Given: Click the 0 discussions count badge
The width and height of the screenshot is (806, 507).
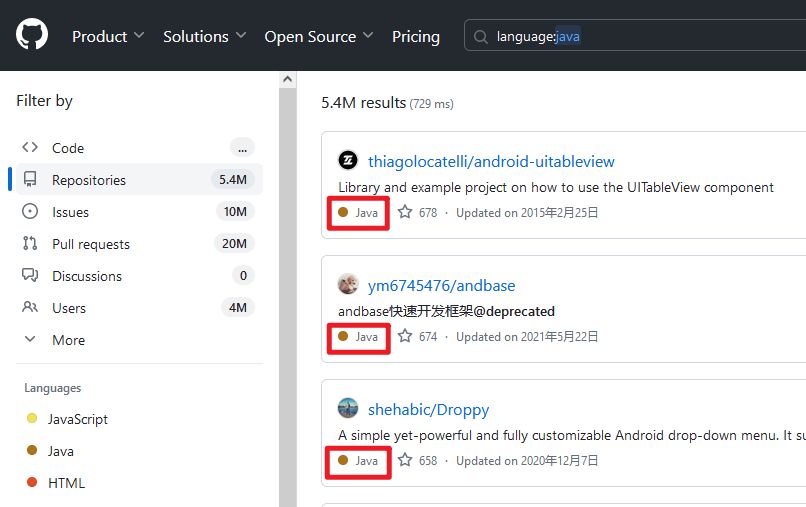Looking at the screenshot, I should coord(243,276).
